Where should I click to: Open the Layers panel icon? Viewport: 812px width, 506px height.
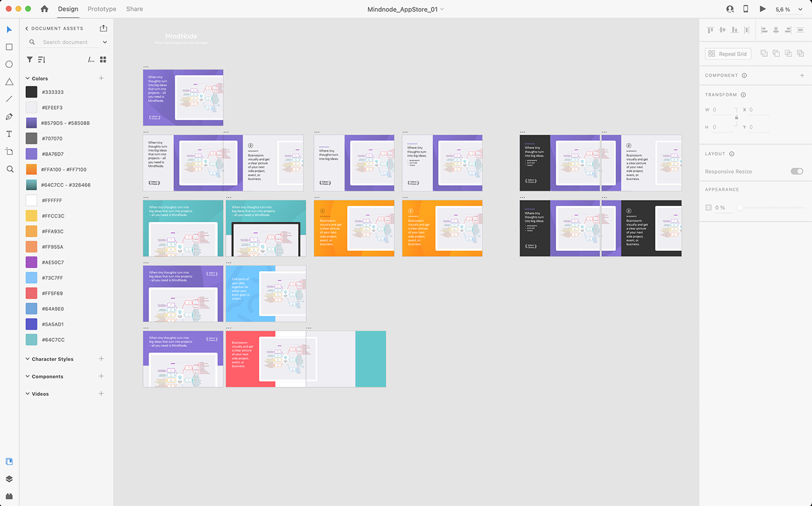click(9, 479)
